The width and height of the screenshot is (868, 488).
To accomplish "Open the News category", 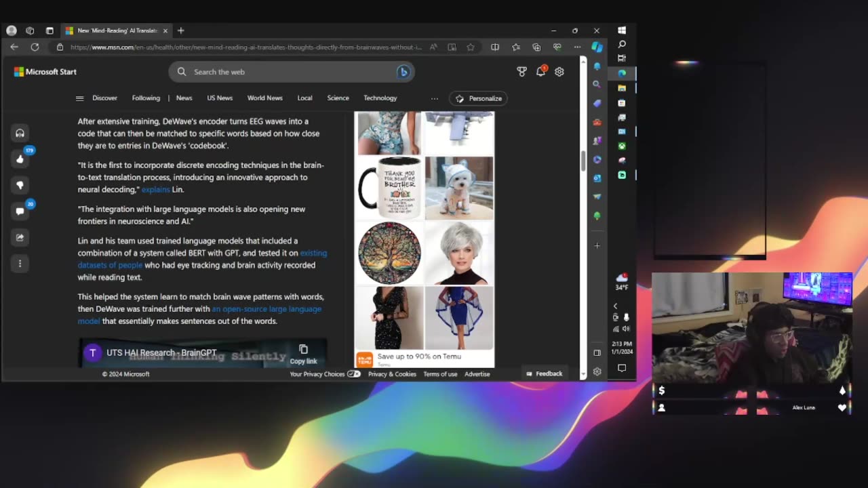I will point(184,98).
